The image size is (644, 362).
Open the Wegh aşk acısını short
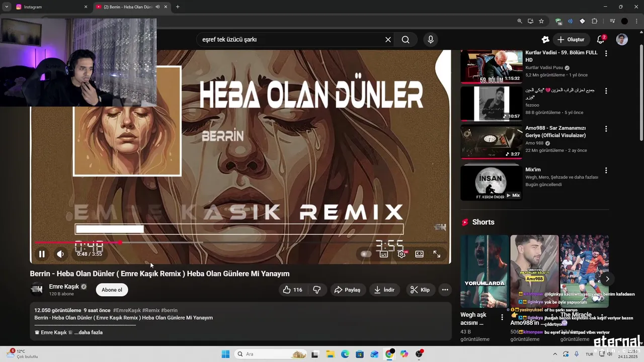point(485,271)
